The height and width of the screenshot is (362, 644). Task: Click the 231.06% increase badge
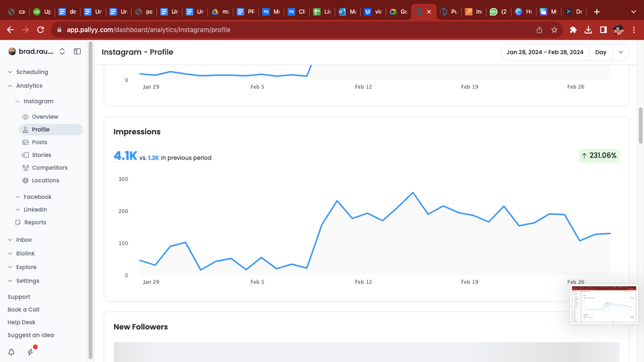click(599, 155)
